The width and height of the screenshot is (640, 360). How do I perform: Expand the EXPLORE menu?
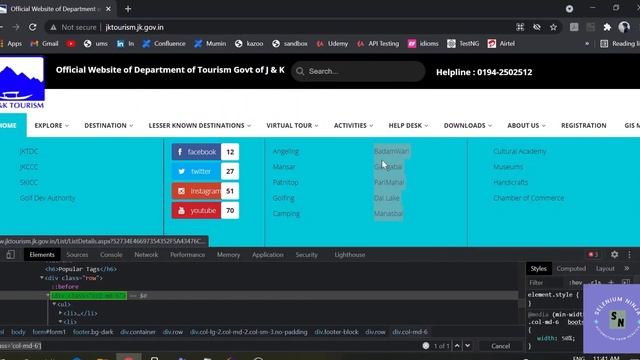(x=51, y=126)
